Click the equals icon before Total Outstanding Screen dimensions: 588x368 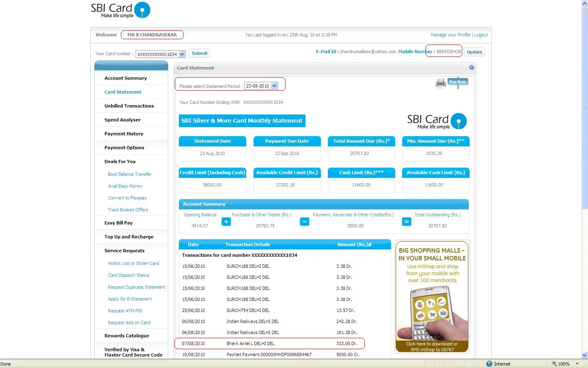click(406, 222)
